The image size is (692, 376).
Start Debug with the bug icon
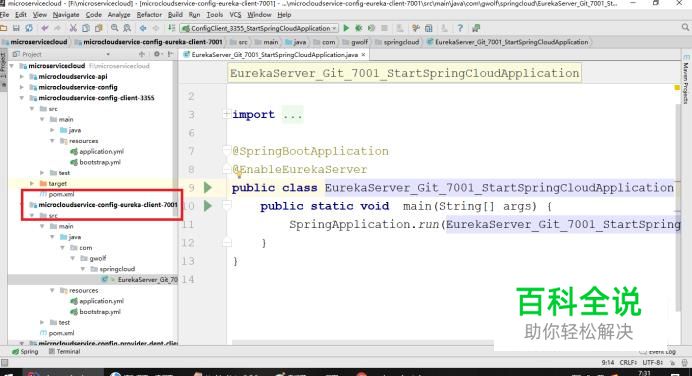359,28
